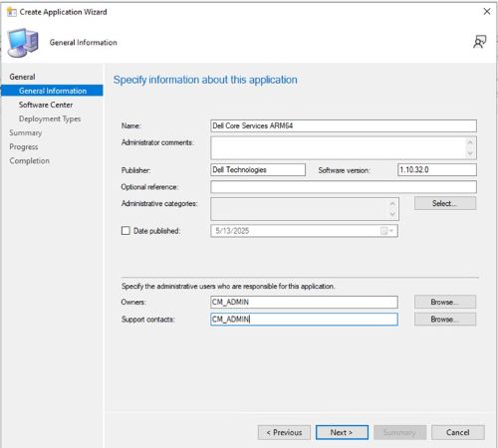Open administrative categories with Select button
Image resolution: width=498 pixels, height=448 pixels.
[x=445, y=203]
